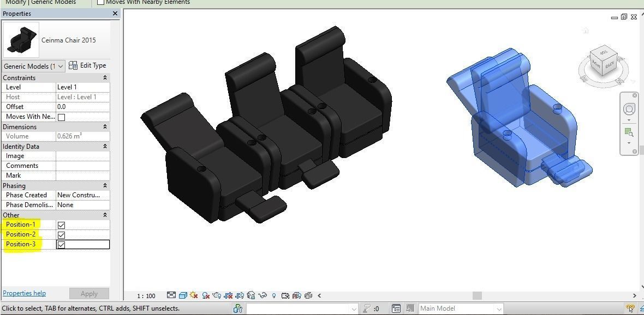Enable the Position-1 checkbox

61,225
